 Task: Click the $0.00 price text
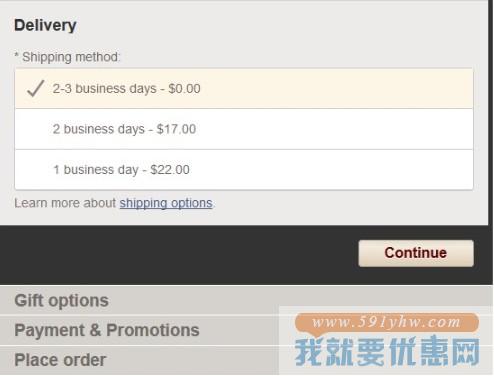pyautogui.click(x=184, y=89)
